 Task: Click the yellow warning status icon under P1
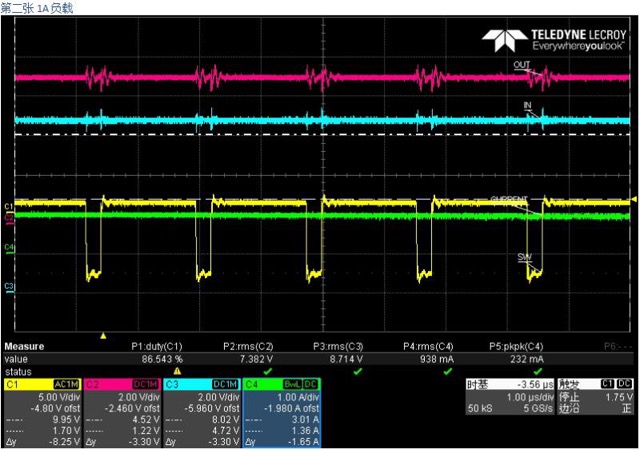(x=177, y=371)
